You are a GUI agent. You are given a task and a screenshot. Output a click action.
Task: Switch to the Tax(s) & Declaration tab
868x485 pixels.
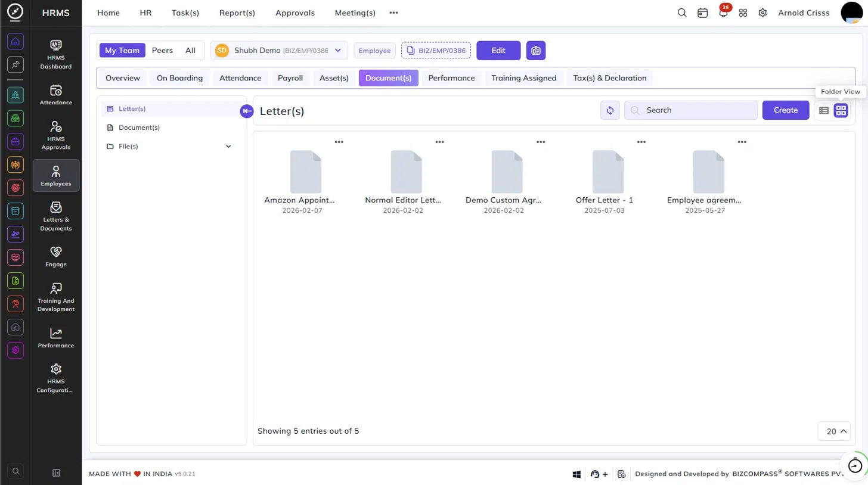(610, 78)
